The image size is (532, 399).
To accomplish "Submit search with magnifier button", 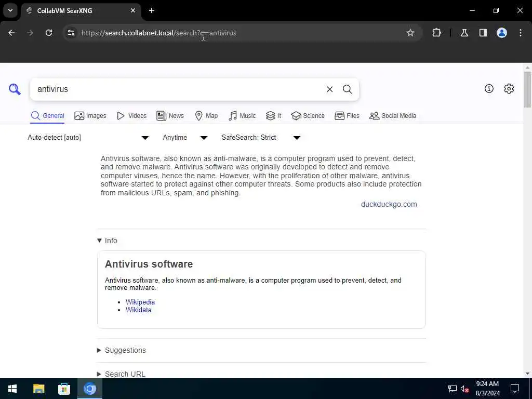I will pyautogui.click(x=347, y=89).
